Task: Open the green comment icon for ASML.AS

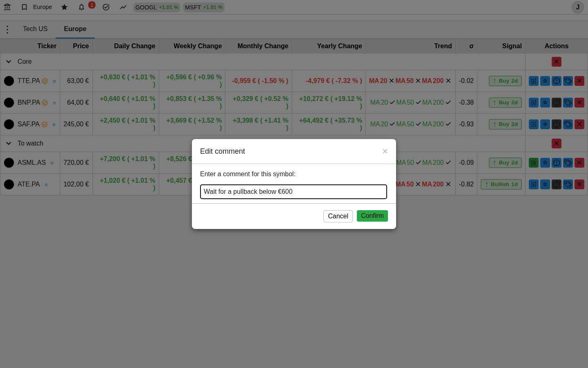Action: pos(534,163)
